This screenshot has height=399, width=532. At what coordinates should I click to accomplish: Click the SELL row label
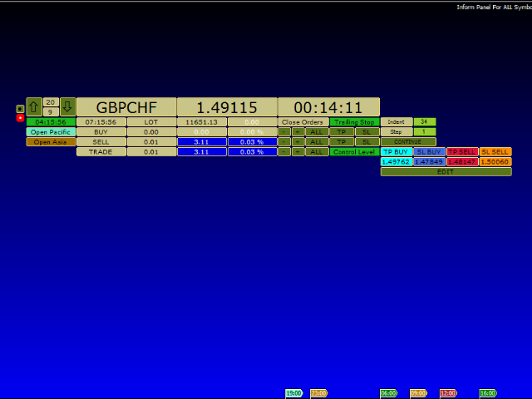[x=101, y=142]
